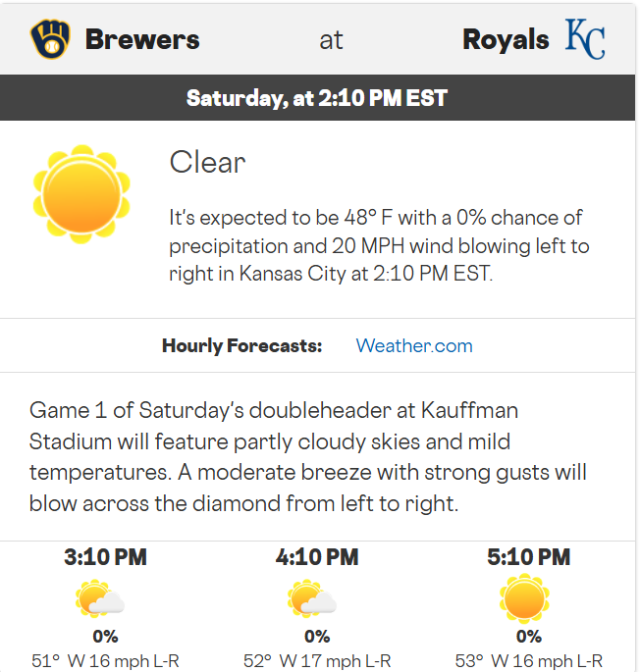Click the 4:10 PM partly cloudy icon
This screenshot has height=672, width=640.
point(313,600)
